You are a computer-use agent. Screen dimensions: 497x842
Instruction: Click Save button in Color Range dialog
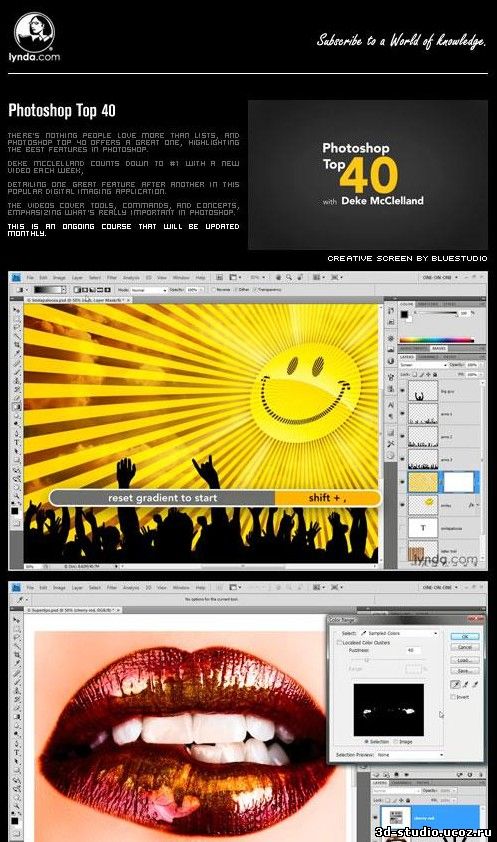pyautogui.click(x=465, y=671)
